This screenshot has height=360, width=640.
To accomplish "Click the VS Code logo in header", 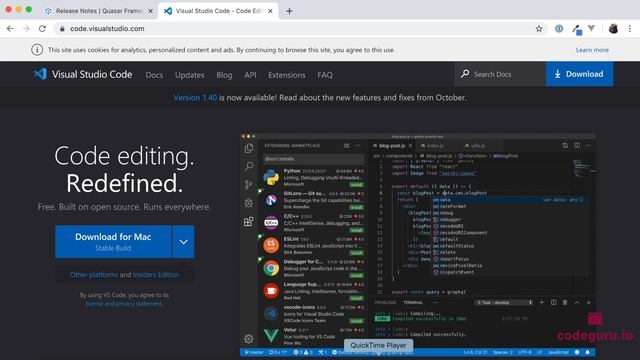I will (x=40, y=74).
